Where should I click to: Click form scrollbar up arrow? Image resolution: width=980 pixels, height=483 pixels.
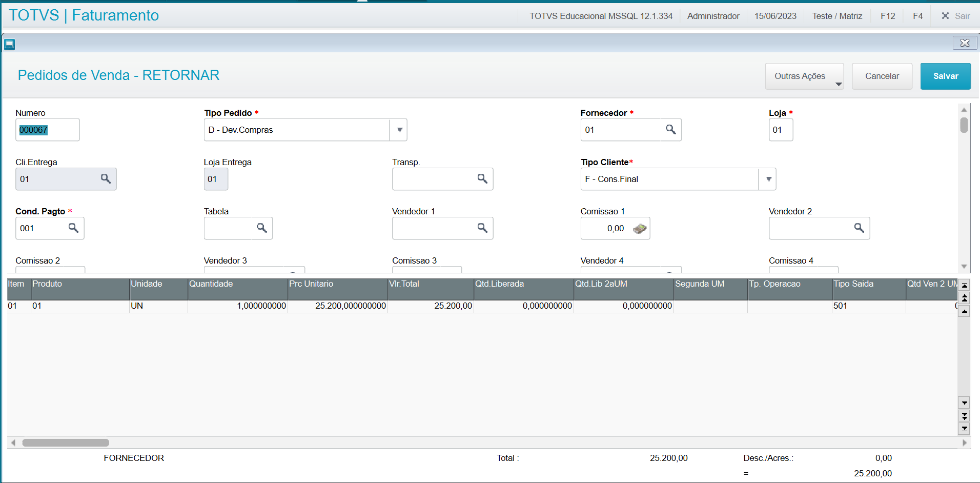pyautogui.click(x=964, y=110)
